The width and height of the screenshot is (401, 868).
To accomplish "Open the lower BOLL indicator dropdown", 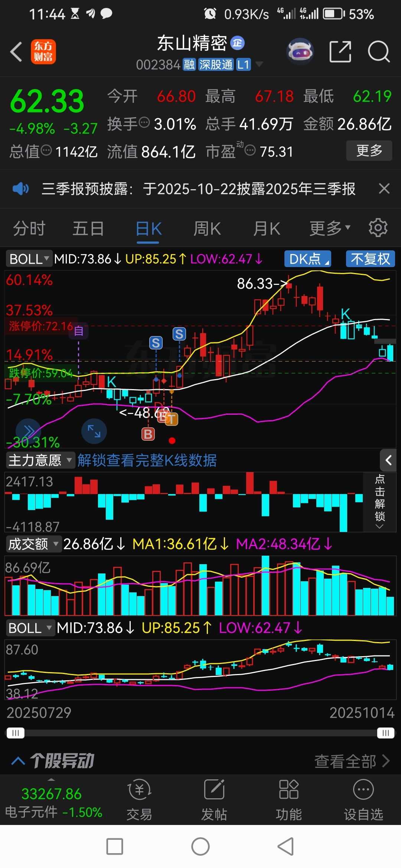I will click(x=30, y=628).
